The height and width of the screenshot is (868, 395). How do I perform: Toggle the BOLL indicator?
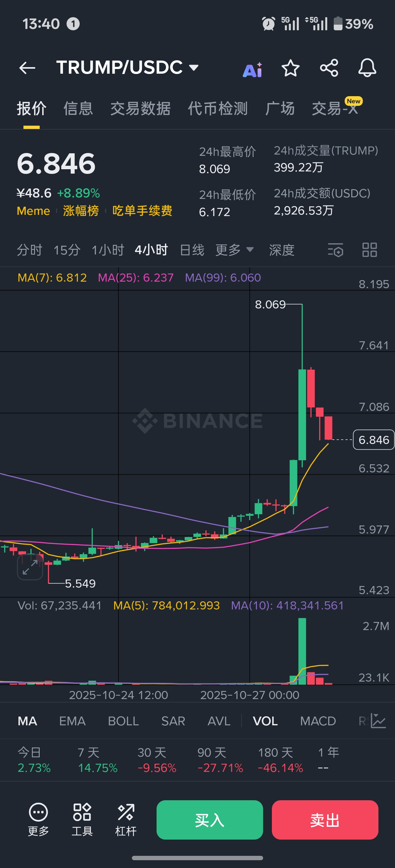click(x=123, y=721)
